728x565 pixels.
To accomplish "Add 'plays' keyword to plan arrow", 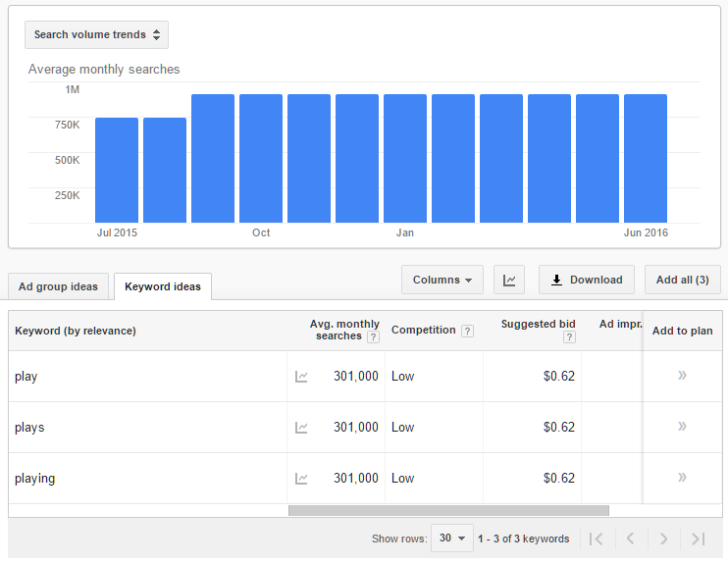I will [x=682, y=427].
